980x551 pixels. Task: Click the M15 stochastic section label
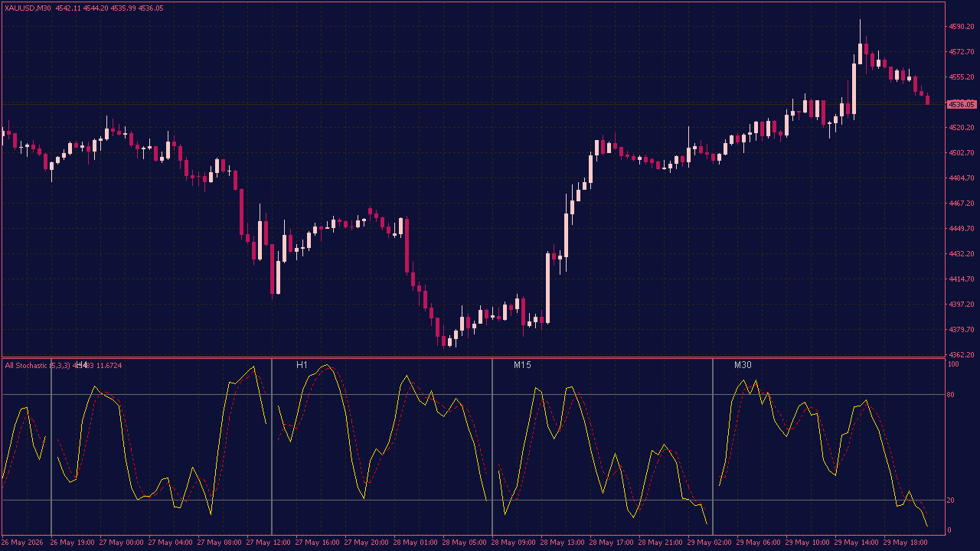click(x=522, y=366)
